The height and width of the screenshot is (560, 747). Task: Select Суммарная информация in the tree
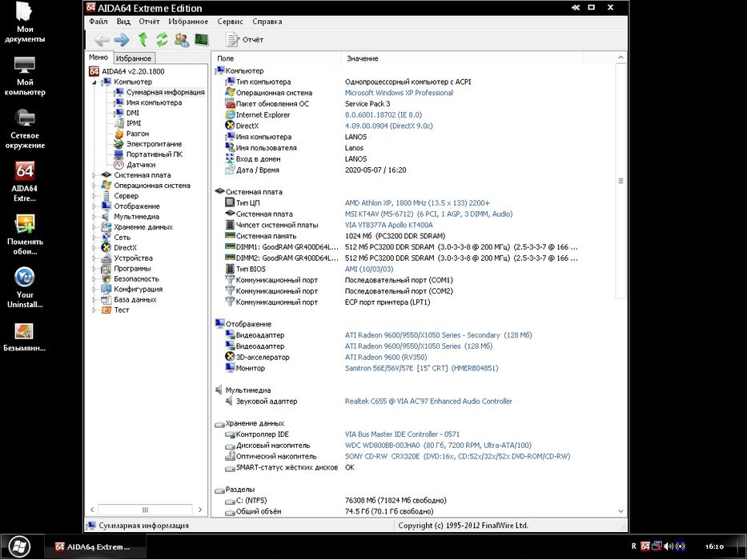(x=165, y=92)
